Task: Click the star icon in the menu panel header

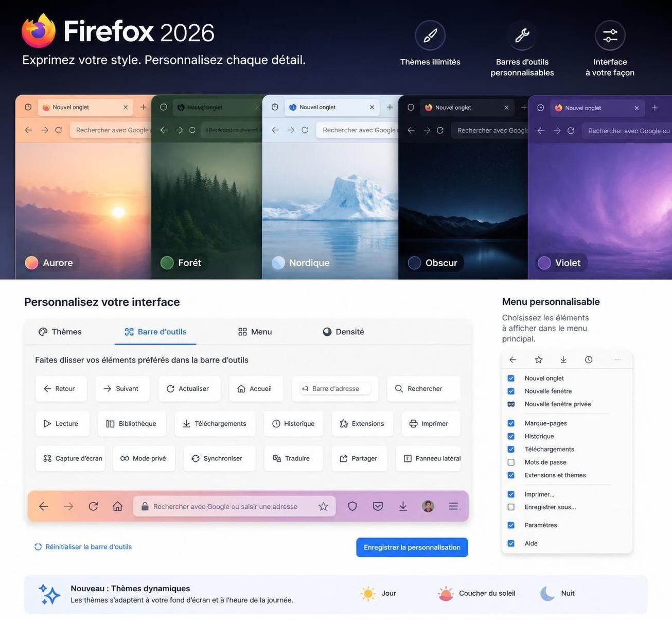Action: point(539,360)
